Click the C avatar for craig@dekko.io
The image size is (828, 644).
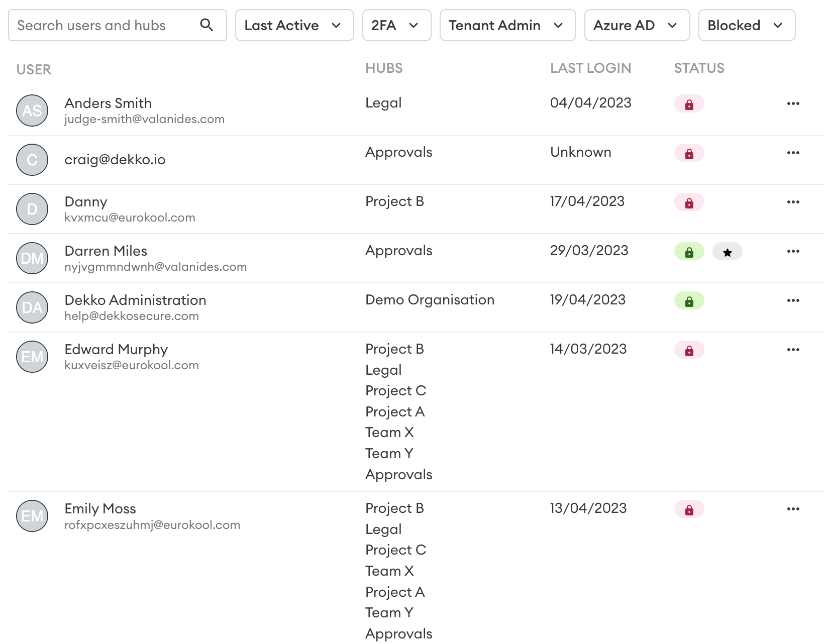pos(32,160)
